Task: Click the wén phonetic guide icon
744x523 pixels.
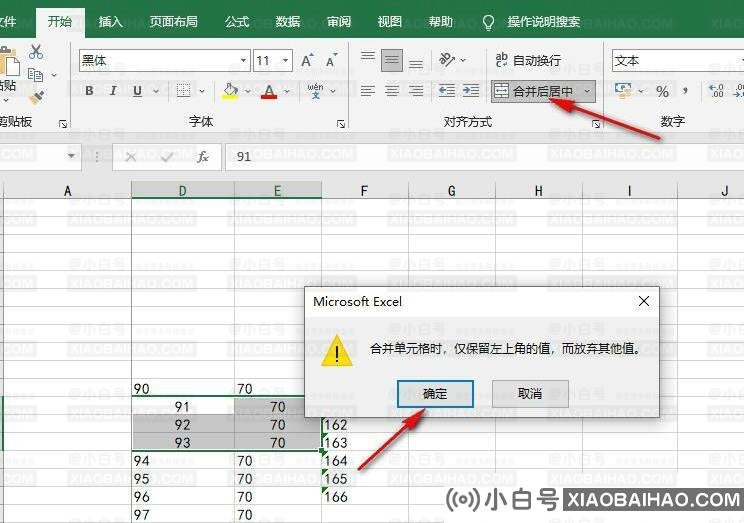Action: (x=316, y=90)
